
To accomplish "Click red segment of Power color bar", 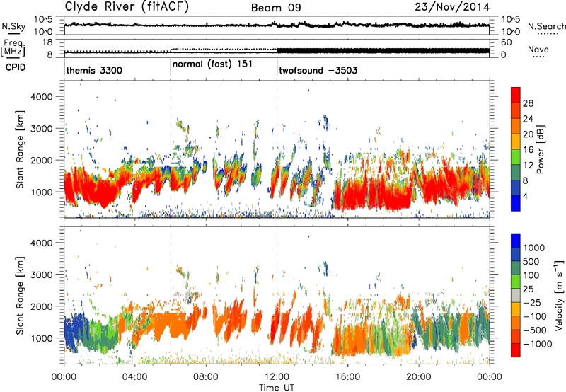I will 516,95.
